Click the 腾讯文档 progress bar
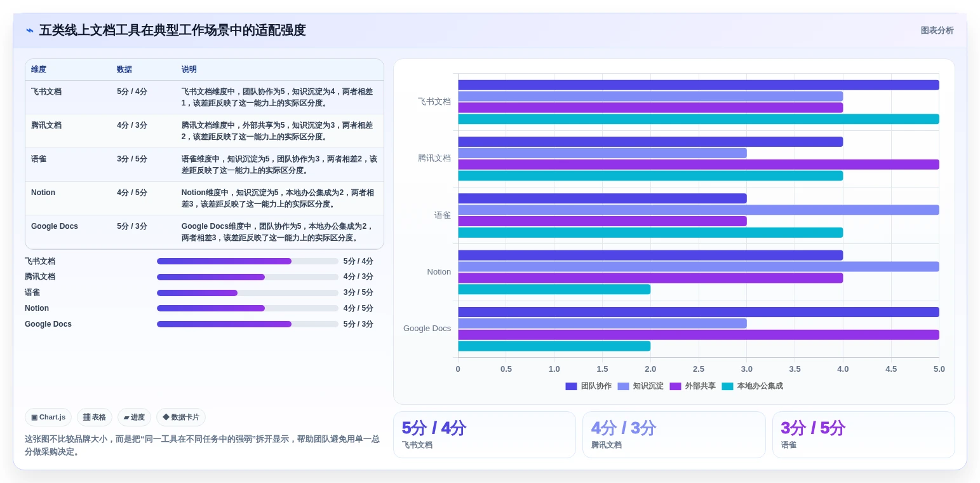This screenshot has height=483, width=980. pos(248,277)
